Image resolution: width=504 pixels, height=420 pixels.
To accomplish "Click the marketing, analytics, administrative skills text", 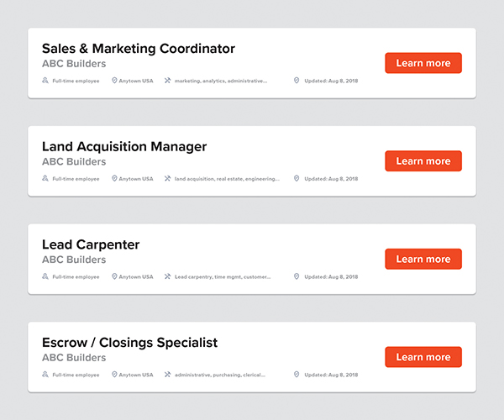I will point(221,81).
